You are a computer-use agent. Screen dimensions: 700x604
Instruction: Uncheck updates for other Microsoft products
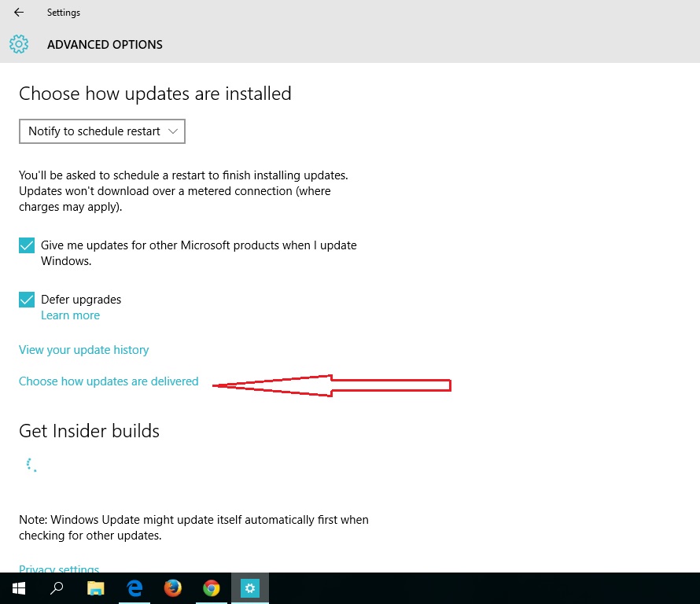pyautogui.click(x=27, y=245)
